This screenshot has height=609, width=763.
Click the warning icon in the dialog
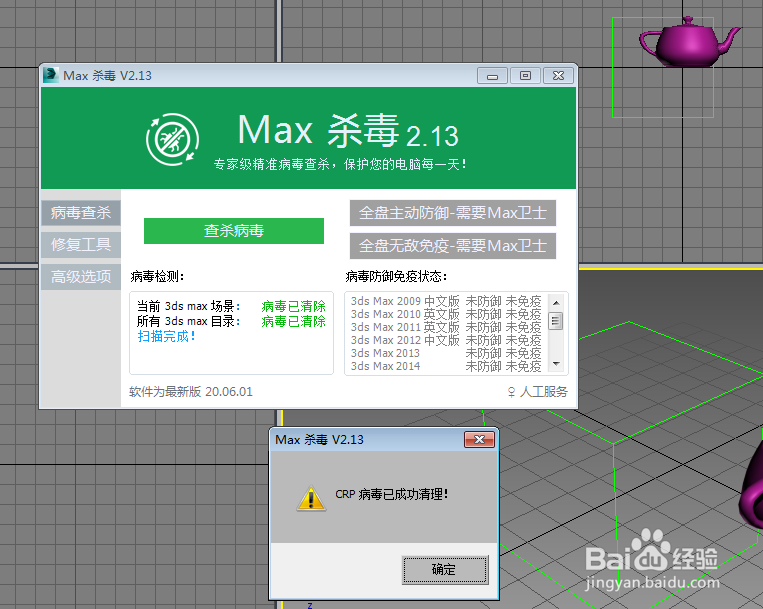[311, 498]
